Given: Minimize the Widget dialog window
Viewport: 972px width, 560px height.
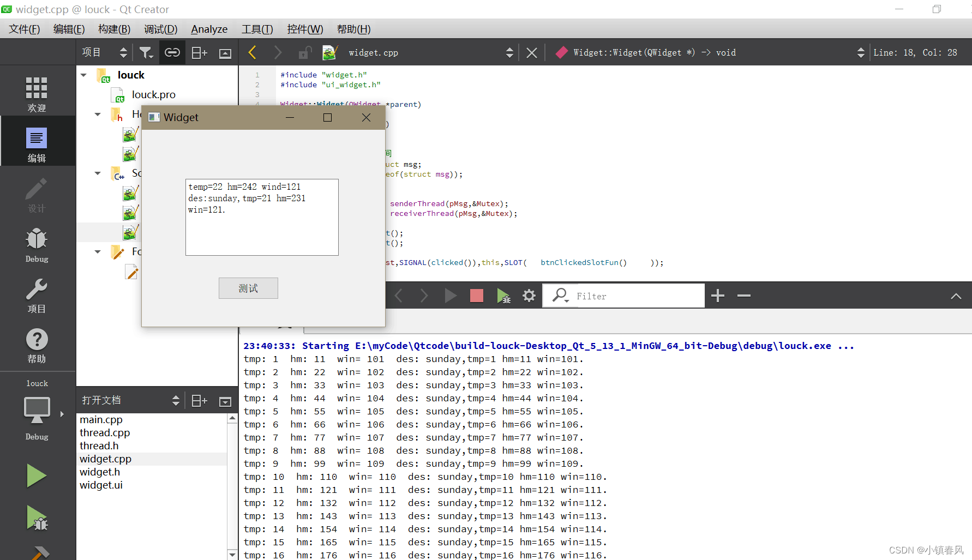Looking at the screenshot, I should tap(290, 117).
